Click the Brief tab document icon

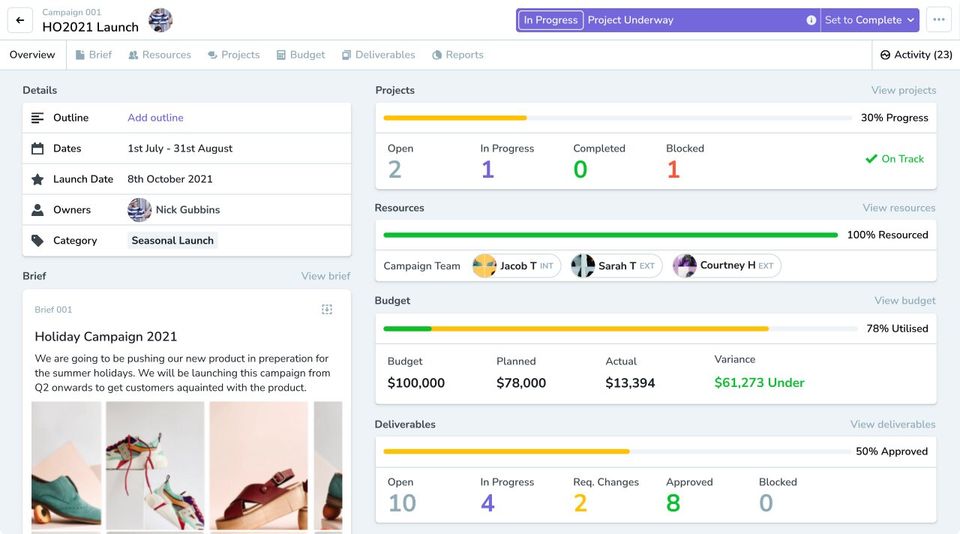pyautogui.click(x=80, y=55)
